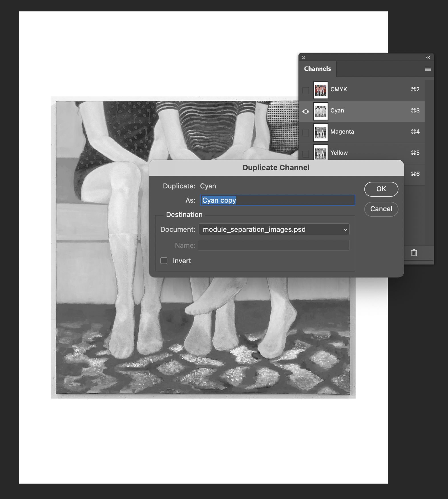Select the Magenta channel row label

pos(342,132)
